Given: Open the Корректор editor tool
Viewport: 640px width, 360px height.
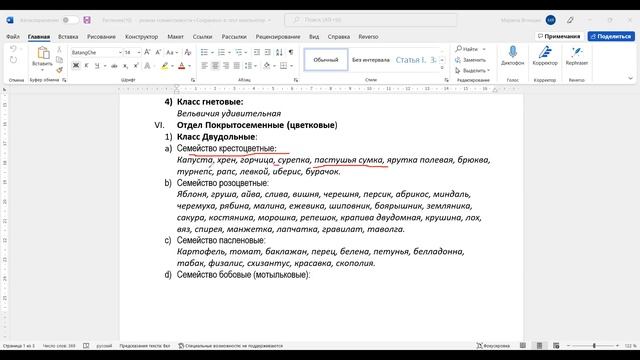Looking at the screenshot, I should [x=545, y=55].
